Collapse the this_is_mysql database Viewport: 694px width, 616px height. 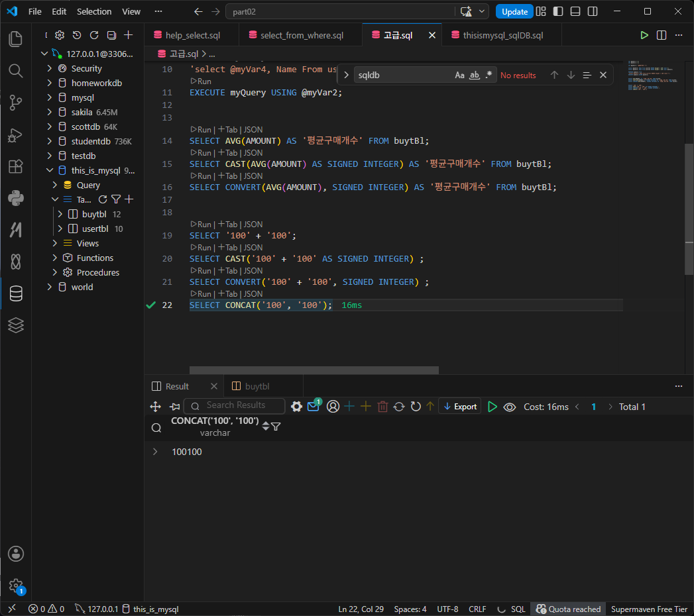click(50, 170)
